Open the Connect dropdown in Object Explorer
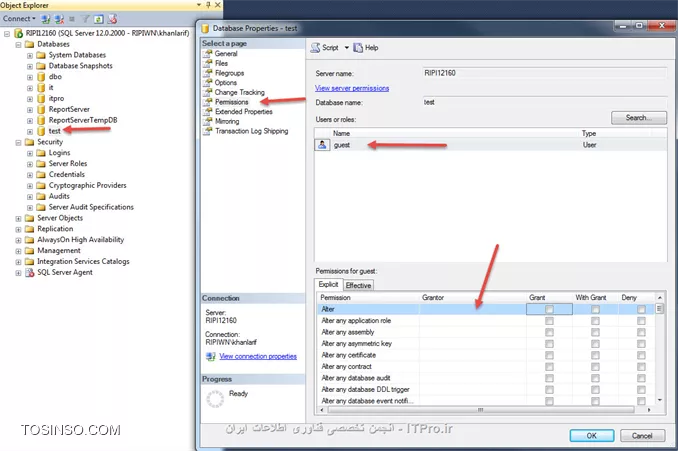The width and height of the screenshot is (678, 451). (19, 19)
